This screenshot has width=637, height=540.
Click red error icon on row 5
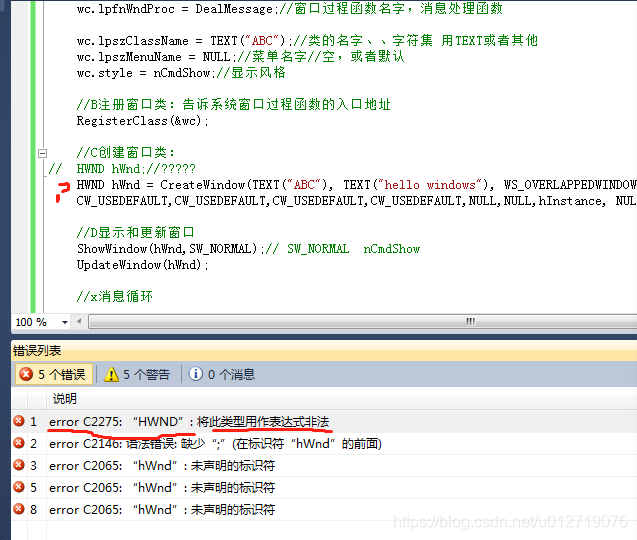point(19,487)
